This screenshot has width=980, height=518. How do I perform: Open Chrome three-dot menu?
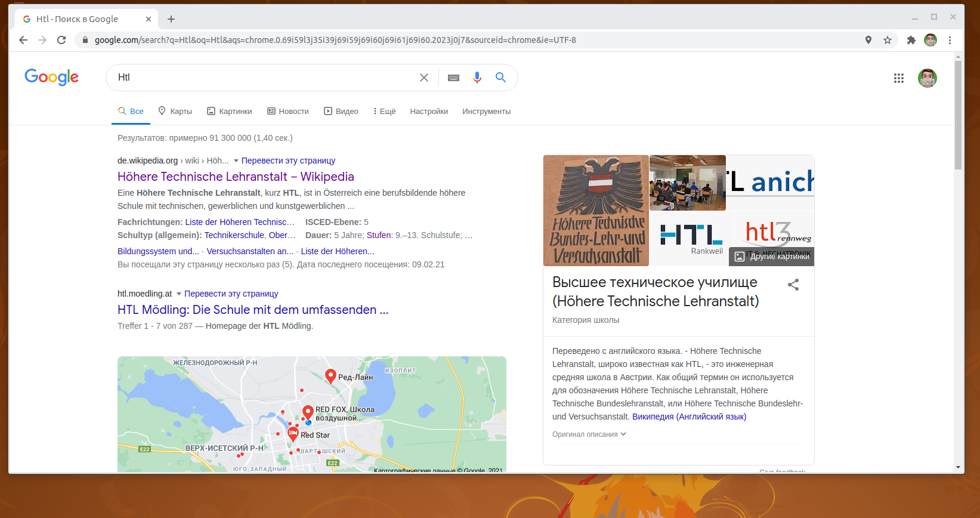point(950,40)
